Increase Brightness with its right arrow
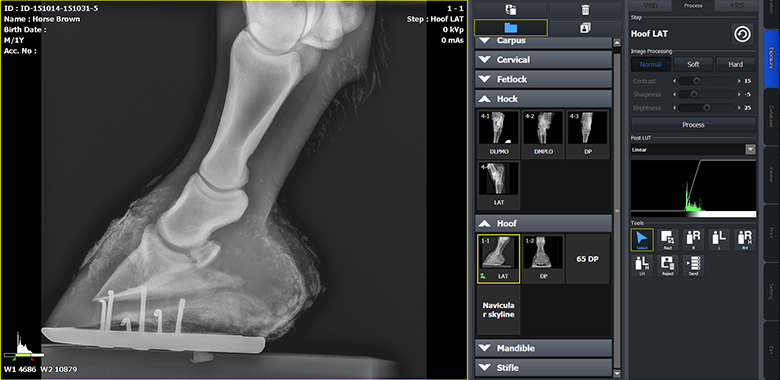 tap(740, 107)
